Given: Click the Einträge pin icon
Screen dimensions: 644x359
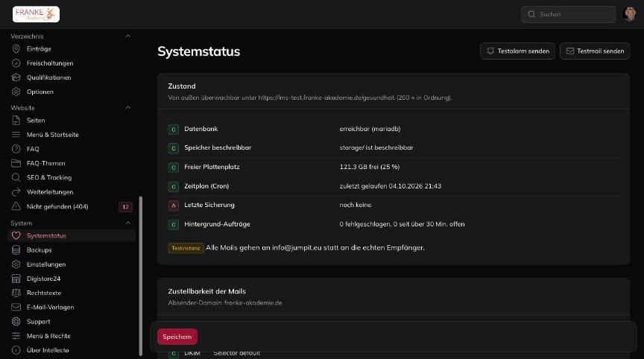Looking at the screenshot, I should coord(16,49).
